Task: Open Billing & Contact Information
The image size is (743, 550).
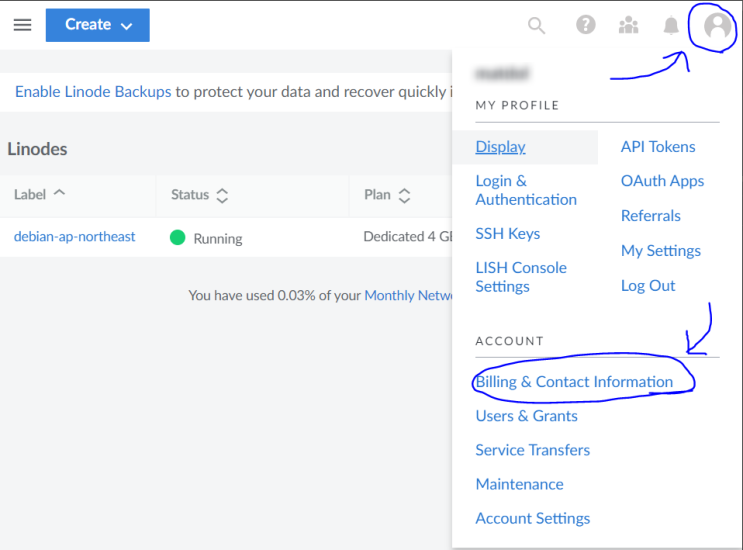Action: click(x=574, y=382)
